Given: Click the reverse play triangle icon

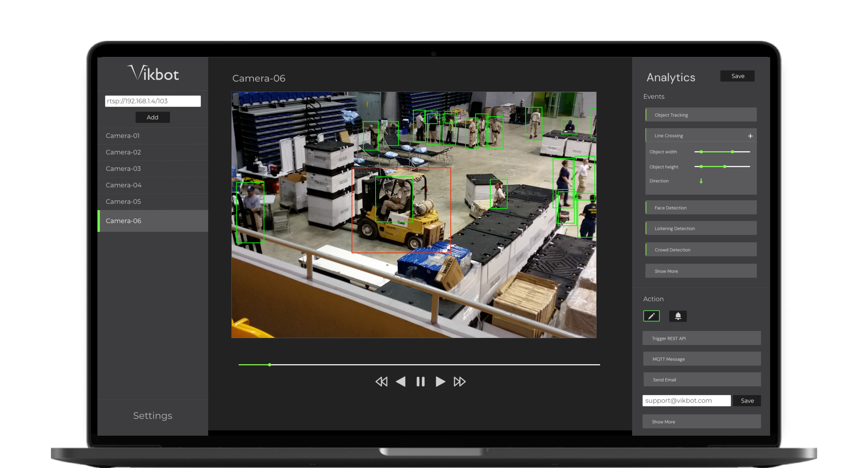Looking at the screenshot, I should click(401, 381).
